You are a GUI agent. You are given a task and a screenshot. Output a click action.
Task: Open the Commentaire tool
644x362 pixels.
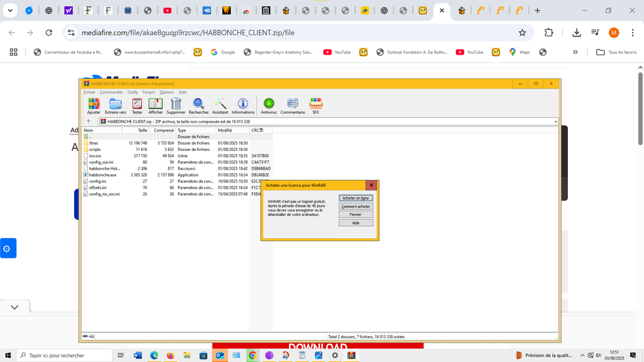[292, 105]
